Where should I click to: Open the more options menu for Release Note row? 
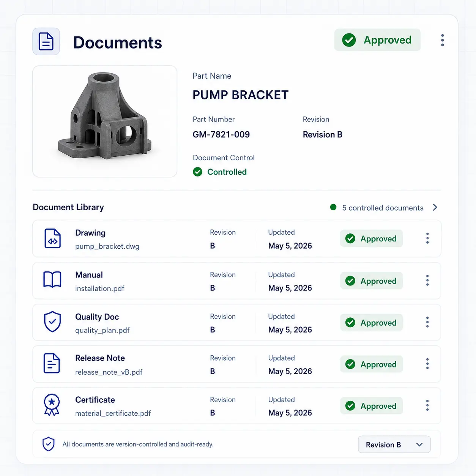coord(427,364)
